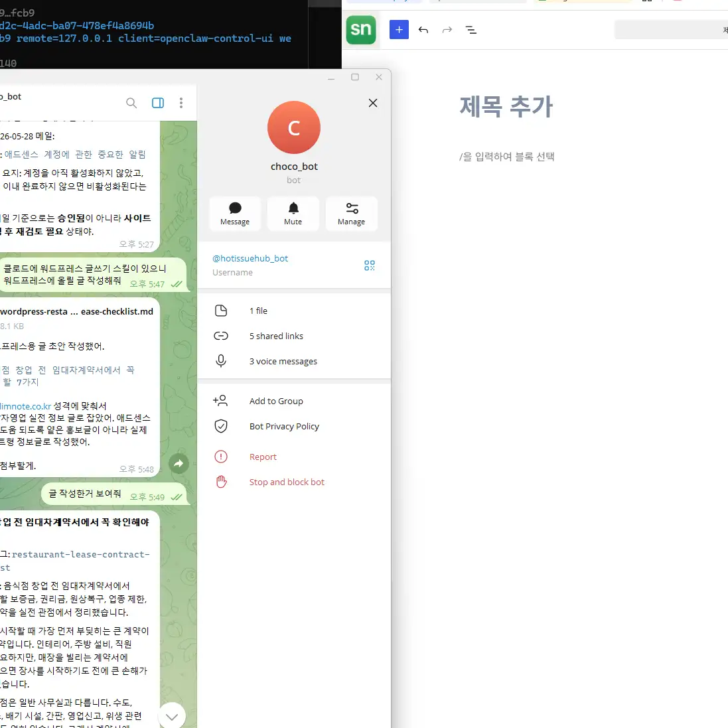Image resolution: width=728 pixels, height=728 pixels.
Task: Click the link icon beside shared links
Action: pos(221,336)
